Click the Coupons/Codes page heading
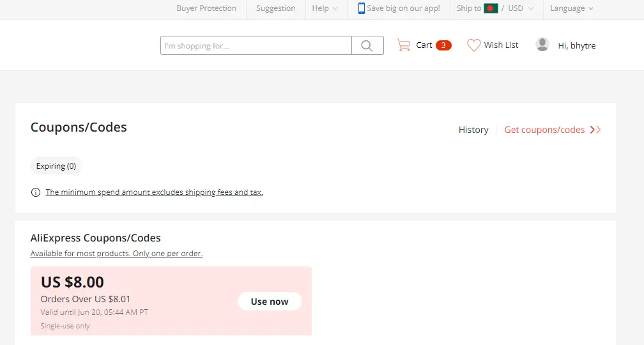Screen dimensions: 644x345 point(79,127)
